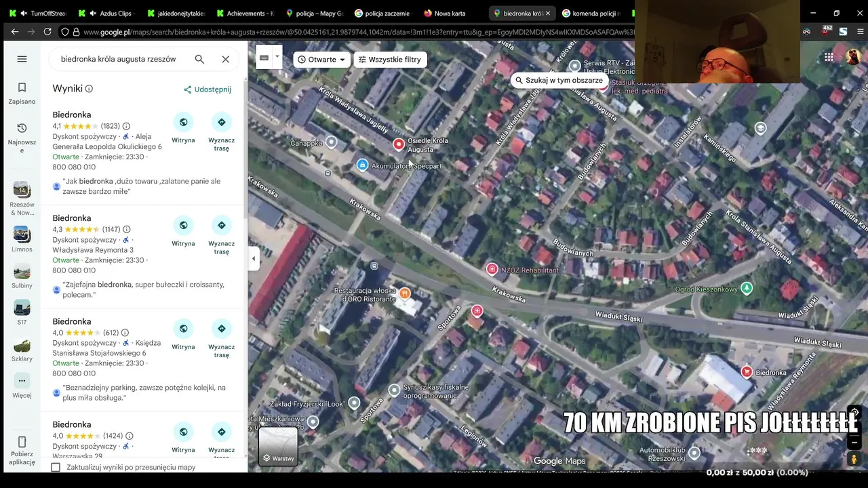Open Zapisano saved places
The height and width of the screenshot is (488, 868).
point(22,94)
